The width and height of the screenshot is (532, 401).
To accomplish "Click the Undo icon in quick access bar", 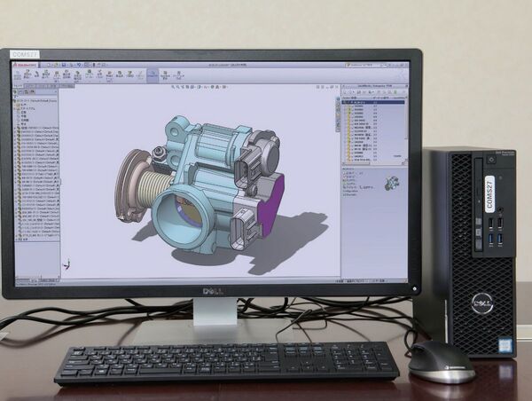I will tap(79, 65).
